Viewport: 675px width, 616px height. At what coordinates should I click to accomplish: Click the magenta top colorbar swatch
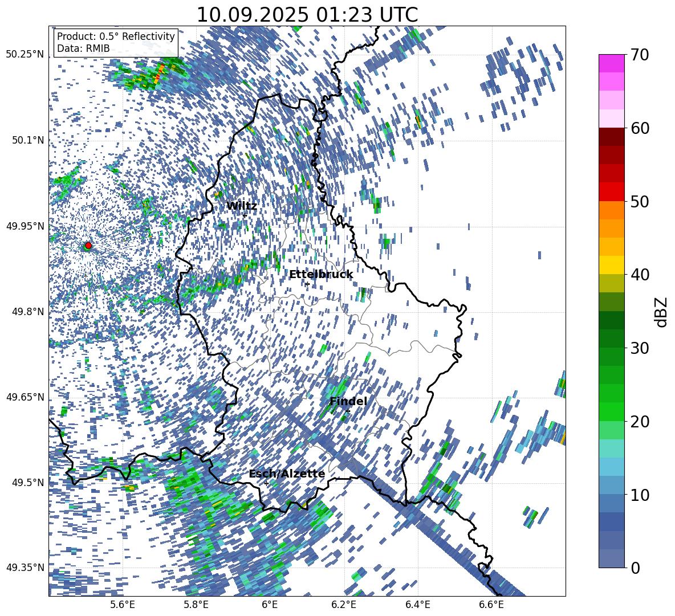(611, 63)
